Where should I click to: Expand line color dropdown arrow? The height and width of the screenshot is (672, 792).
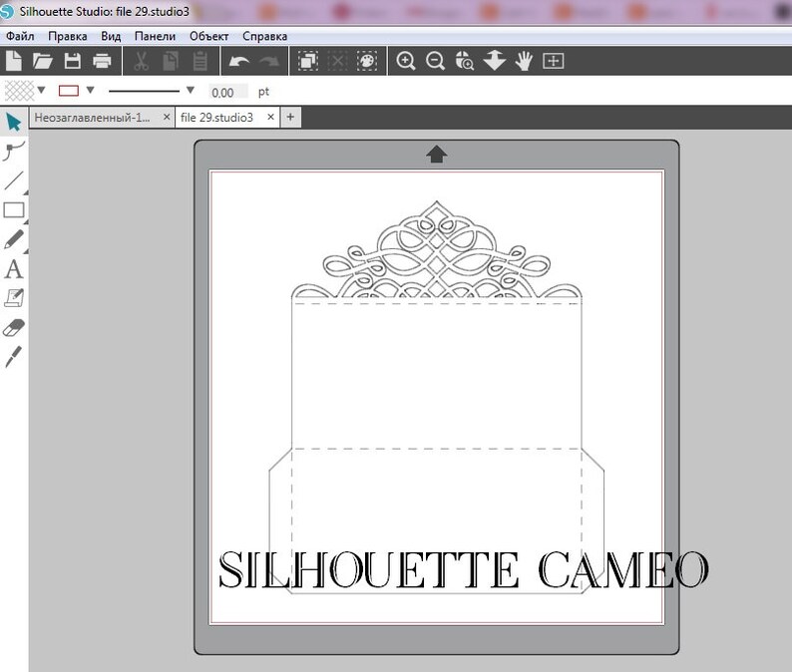coord(91,91)
